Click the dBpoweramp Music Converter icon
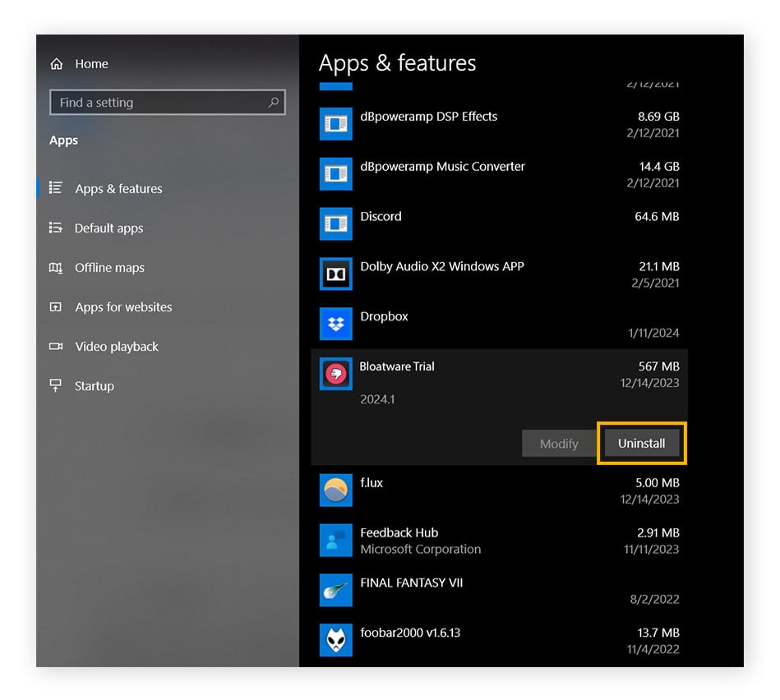The image size is (780, 700). coord(335,173)
